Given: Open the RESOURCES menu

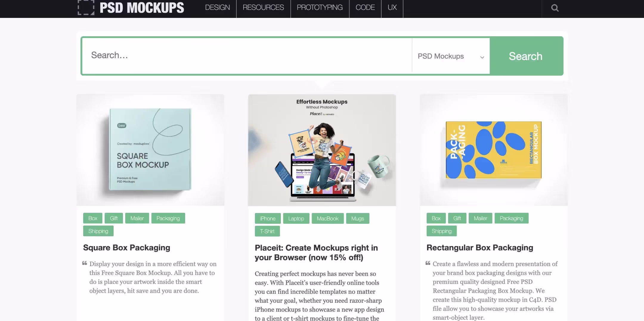Looking at the screenshot, I should pyautogui.click(x=263, y=8).
